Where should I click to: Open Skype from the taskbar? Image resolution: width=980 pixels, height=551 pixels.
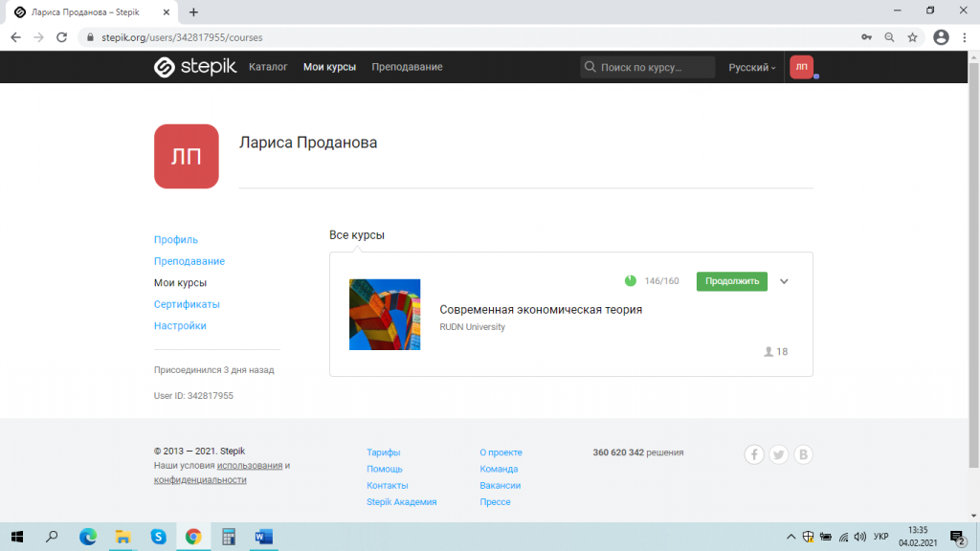158,537
